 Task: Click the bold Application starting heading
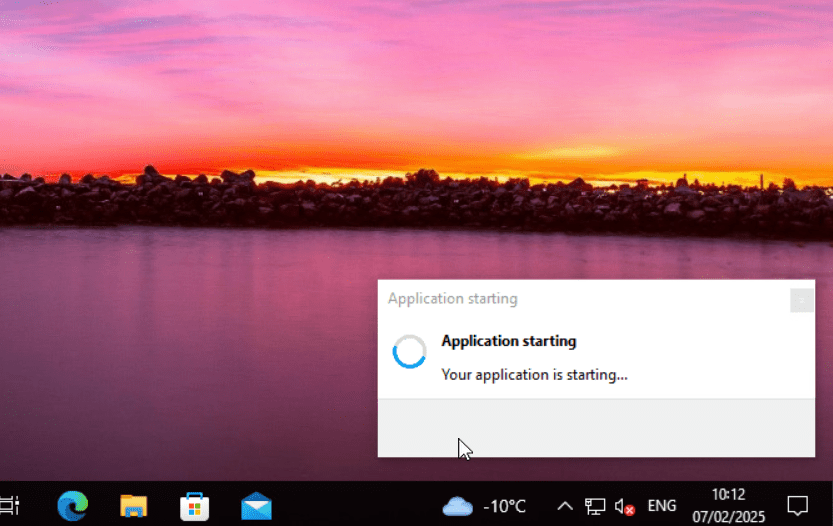tap(508, 341)
